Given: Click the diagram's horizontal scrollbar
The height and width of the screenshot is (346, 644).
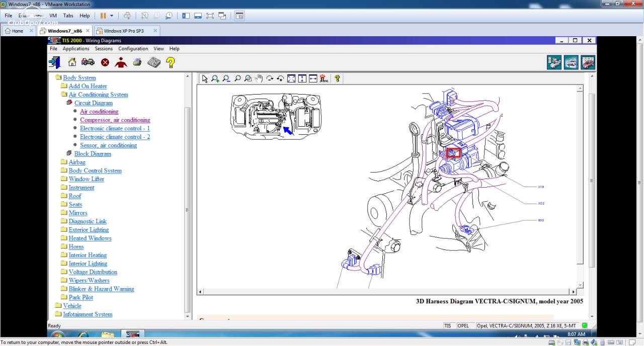Looking at the screenshot, I should pyautogui.click(x=387, y=292).
